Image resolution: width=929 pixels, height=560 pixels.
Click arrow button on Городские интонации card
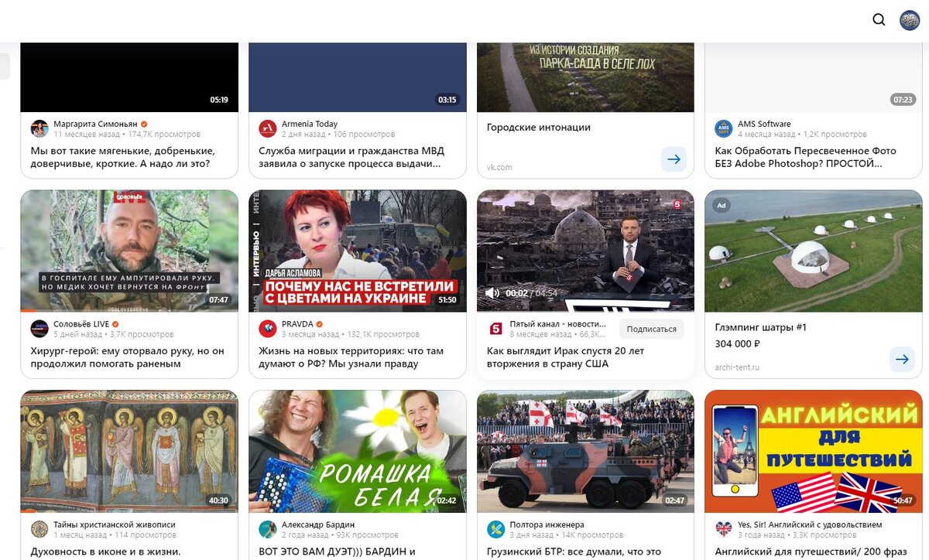pyautogui.click(x=674, y=159)
